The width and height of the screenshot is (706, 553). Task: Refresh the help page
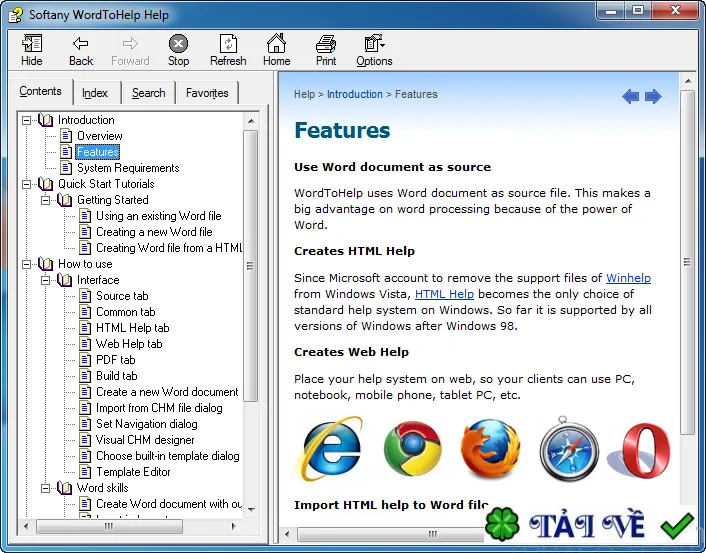click(x=228, y=50)
